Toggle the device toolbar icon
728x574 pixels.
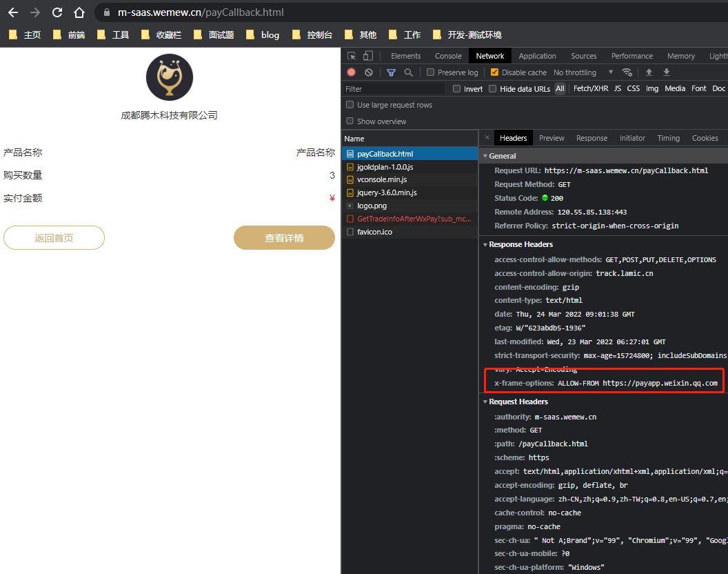367,56
